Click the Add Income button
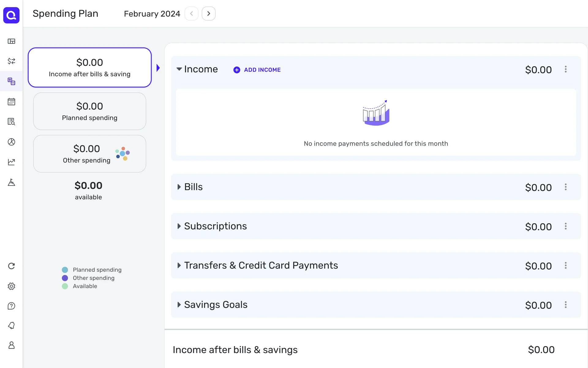Screen dimensions: 588x368 tap(257, 70)
